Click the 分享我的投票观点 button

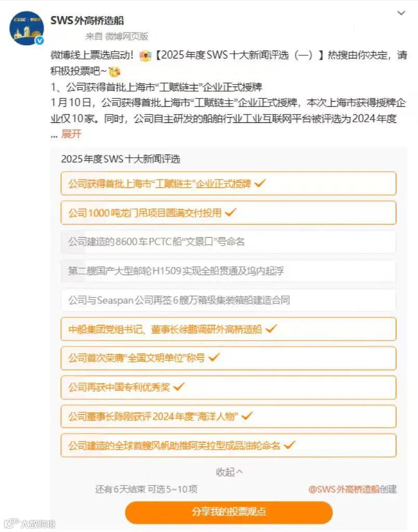pyautogui.click(x=229, y=512)
